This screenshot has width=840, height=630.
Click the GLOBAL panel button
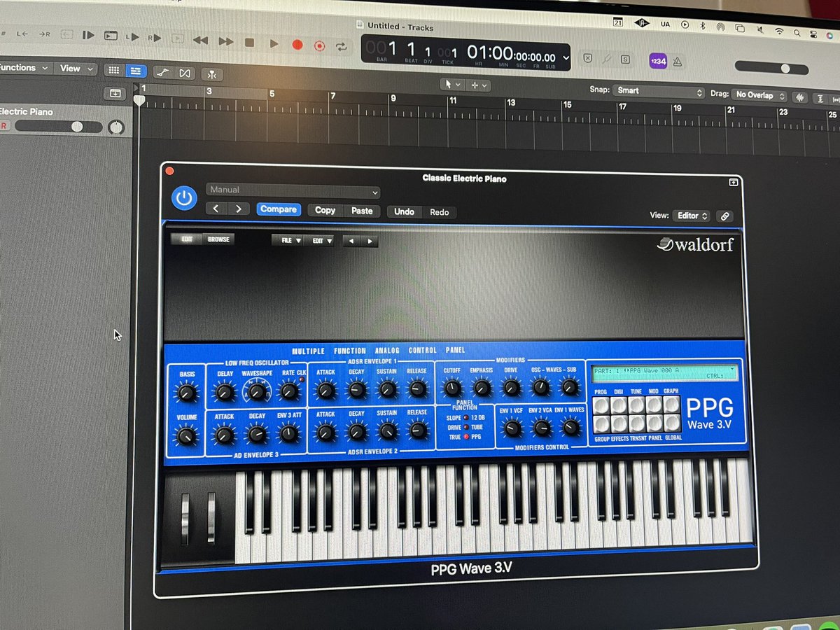point(671,424)
